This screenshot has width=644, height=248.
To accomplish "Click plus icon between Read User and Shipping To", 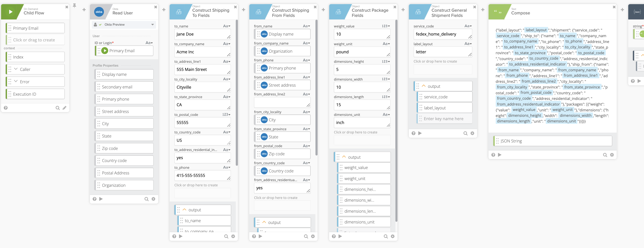I will coord(164,10).
